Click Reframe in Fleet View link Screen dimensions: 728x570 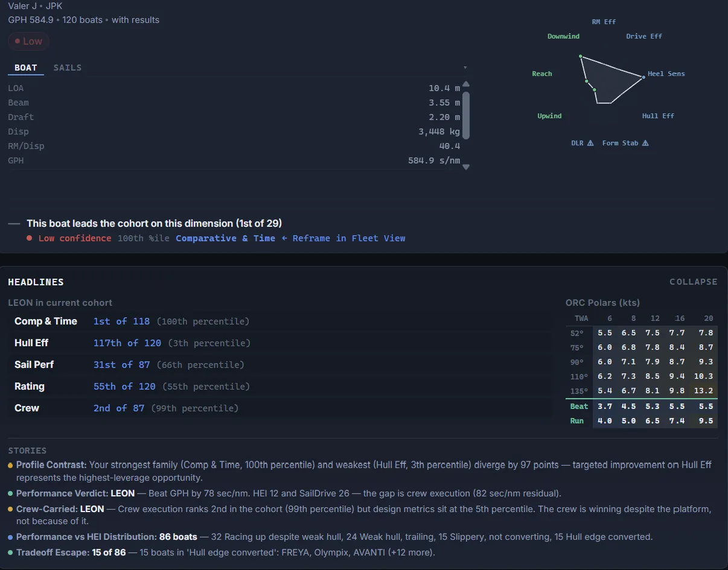pyautogui.click(x=343, y=238)
